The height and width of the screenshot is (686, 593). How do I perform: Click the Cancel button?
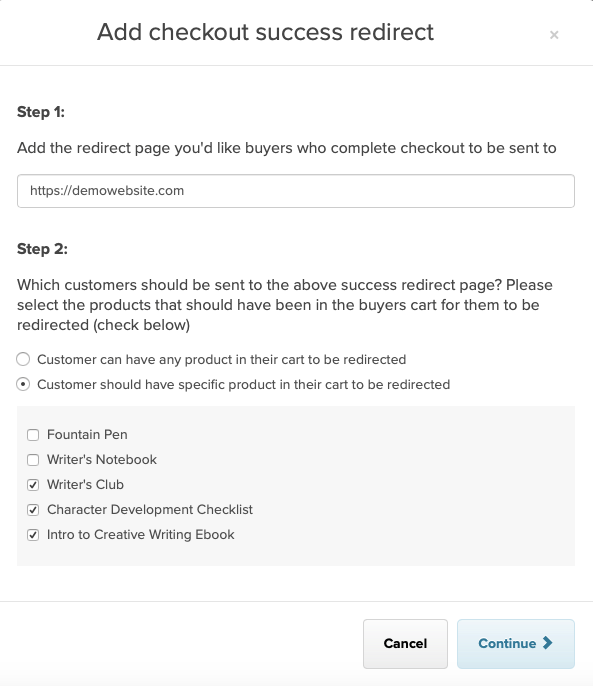coord(405,644)
